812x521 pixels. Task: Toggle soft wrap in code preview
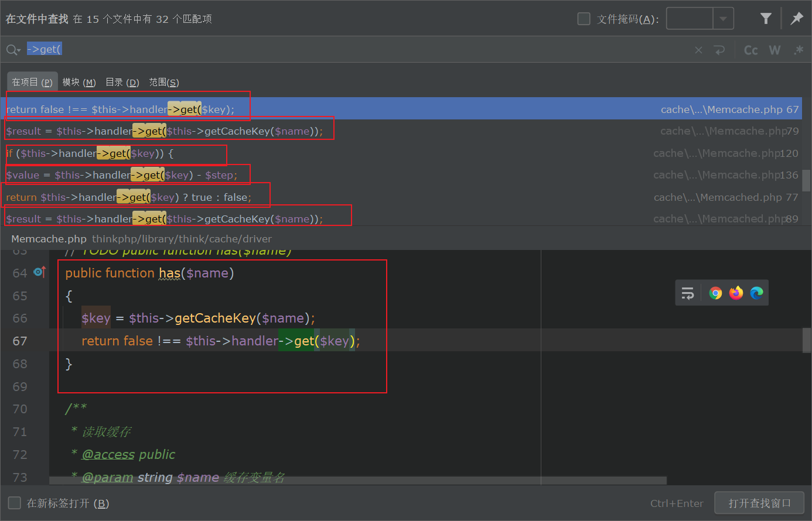(688, 293)
